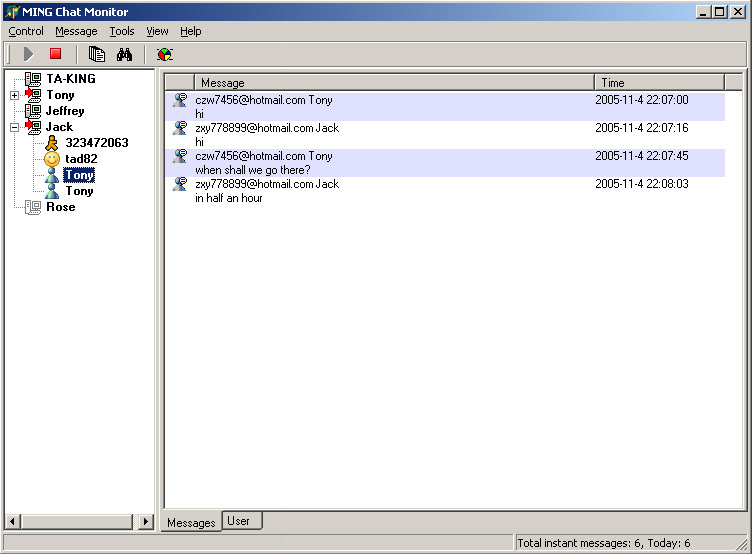This screenshot has width=752, height=554.
Task: Open search with the binoculars icon
Action: coord(124,54)
